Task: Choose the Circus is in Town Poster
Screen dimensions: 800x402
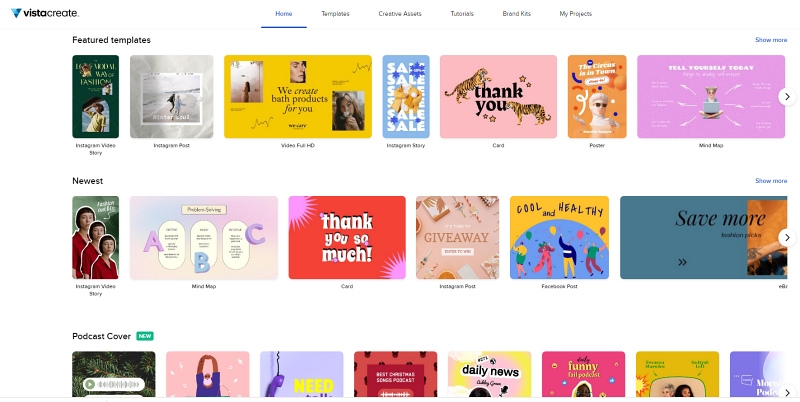Action: coord(597,96)
